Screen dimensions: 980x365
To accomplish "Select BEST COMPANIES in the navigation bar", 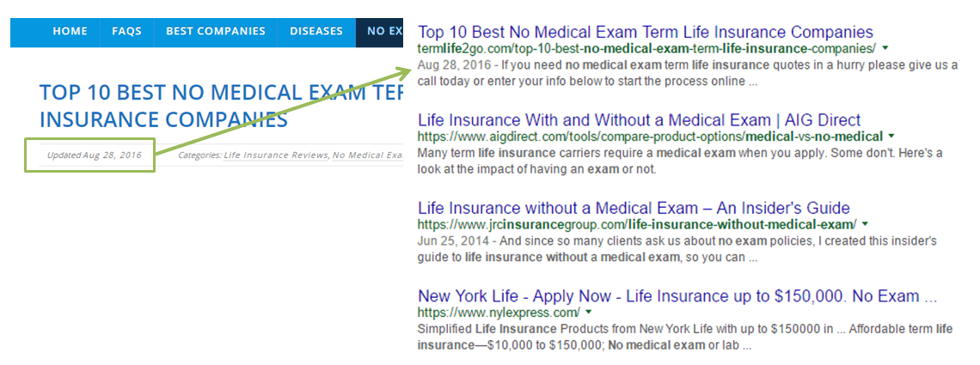I will tap(216, 31).
